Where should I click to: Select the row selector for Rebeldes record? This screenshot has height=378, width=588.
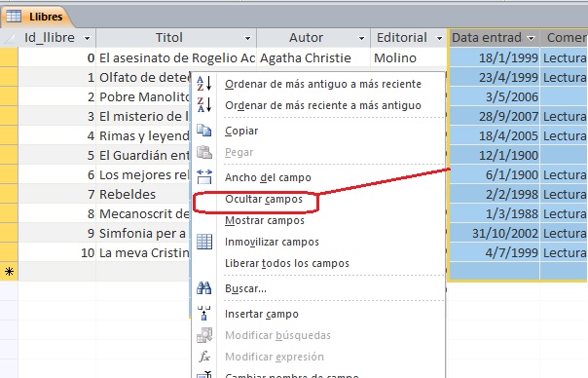[9, 194]
